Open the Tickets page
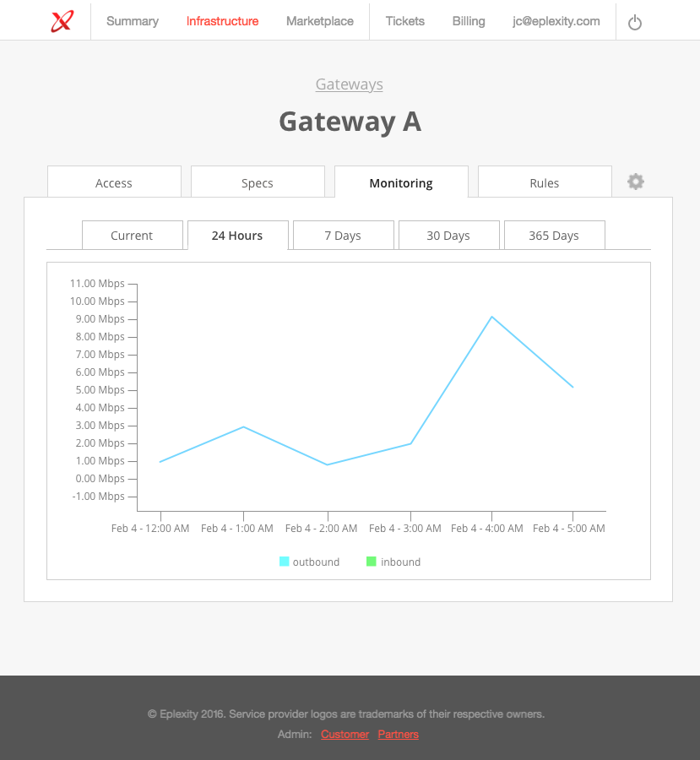Viewport: 700px width, 760px height. click(x=404, y=21)
